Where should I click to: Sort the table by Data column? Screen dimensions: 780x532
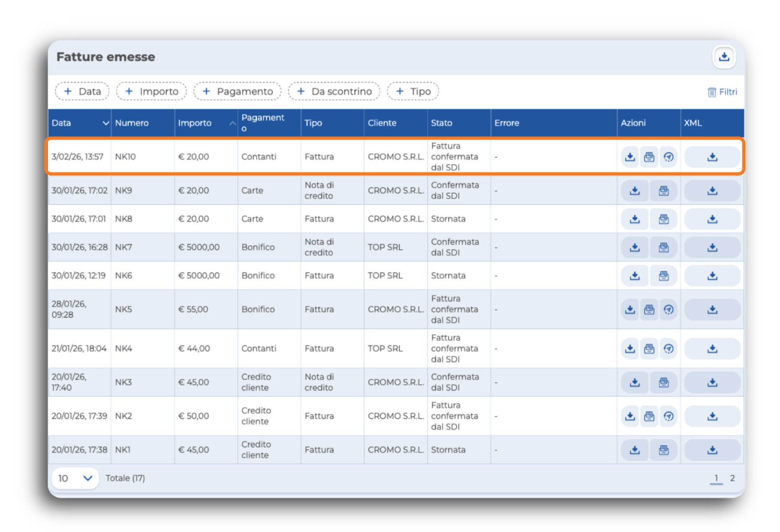coord(80,123)
